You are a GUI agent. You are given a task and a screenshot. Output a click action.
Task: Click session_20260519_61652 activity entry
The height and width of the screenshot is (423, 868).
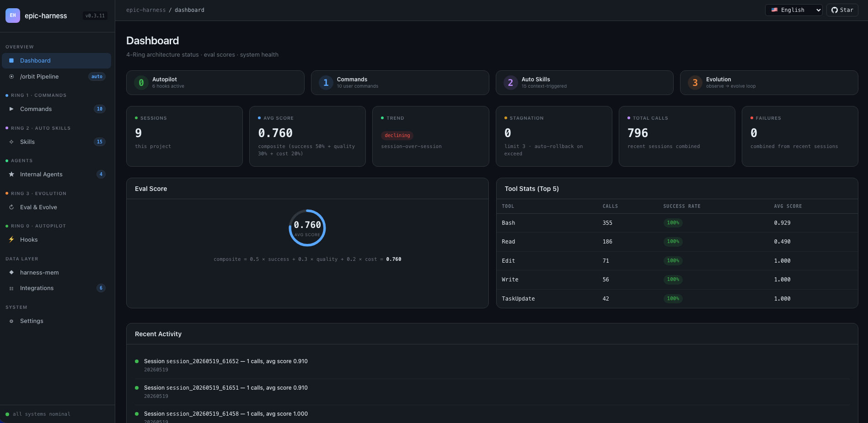492,365
